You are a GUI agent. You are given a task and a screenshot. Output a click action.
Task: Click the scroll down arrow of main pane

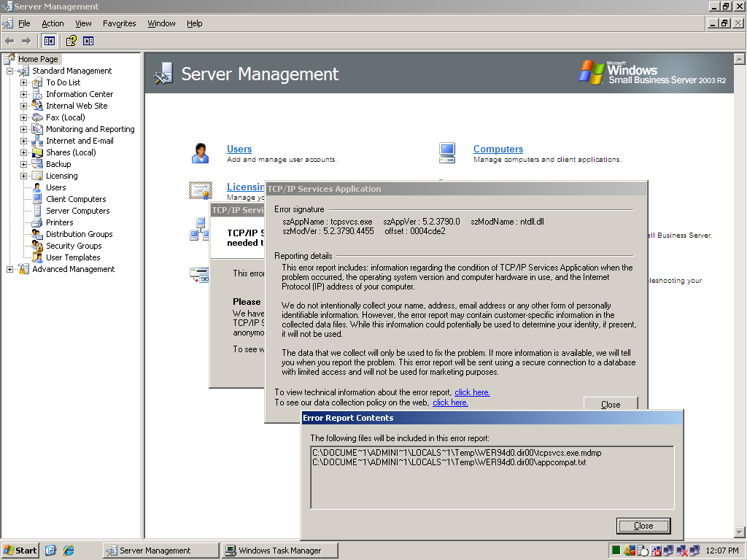point(739,532)
